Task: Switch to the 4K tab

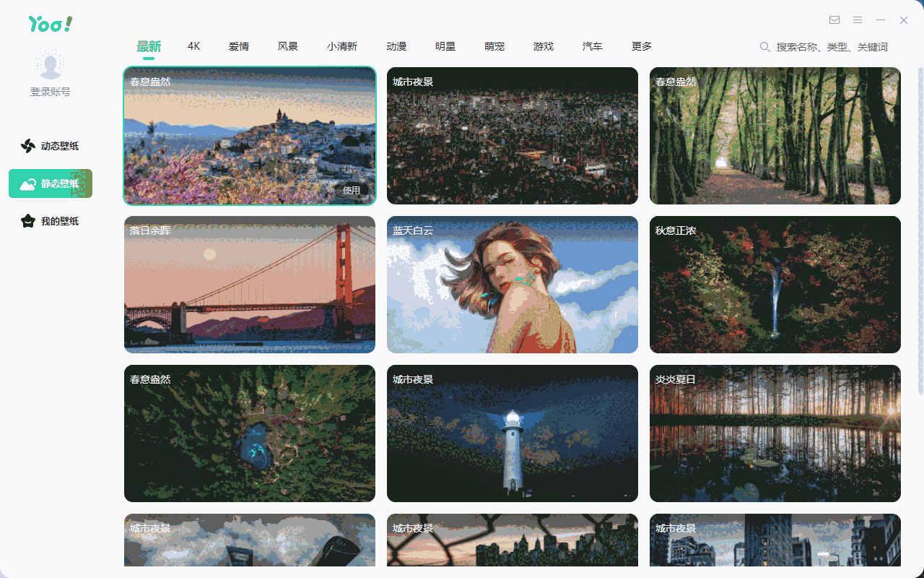Action: 193,46
